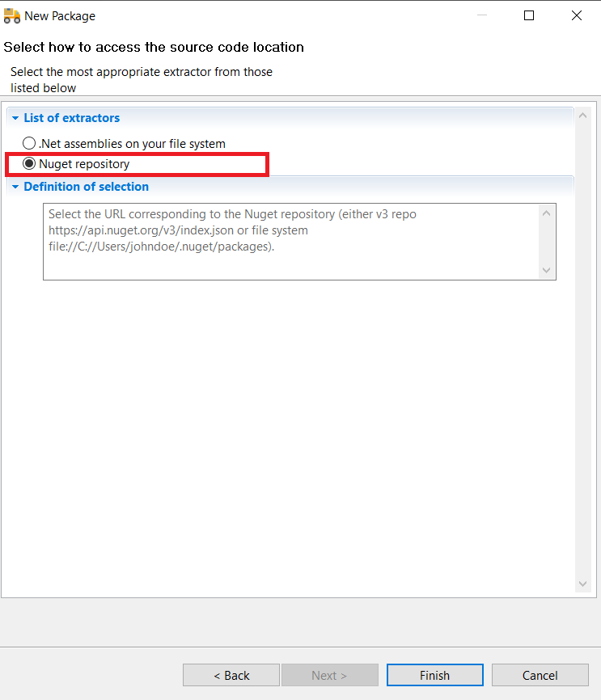601x700 pixels.
Task: Choose the Nuget repository extractor option
Action: coord(30,164)
